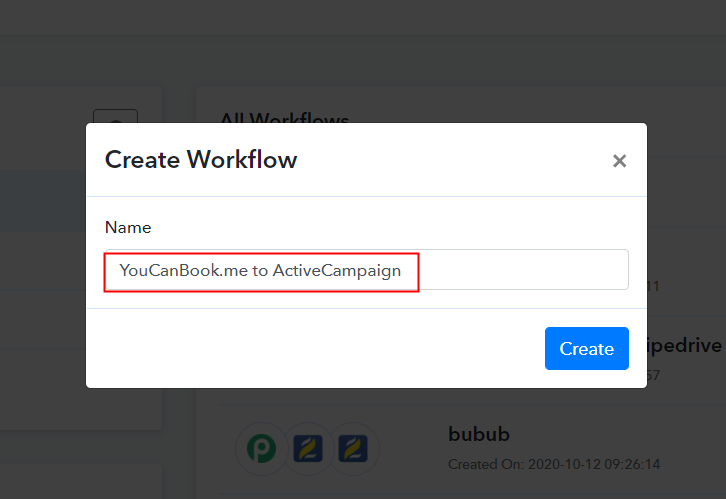Click the bubub workflow title behind the dialog
This screenshot has height=499, width=726.
tap(479, 434)
